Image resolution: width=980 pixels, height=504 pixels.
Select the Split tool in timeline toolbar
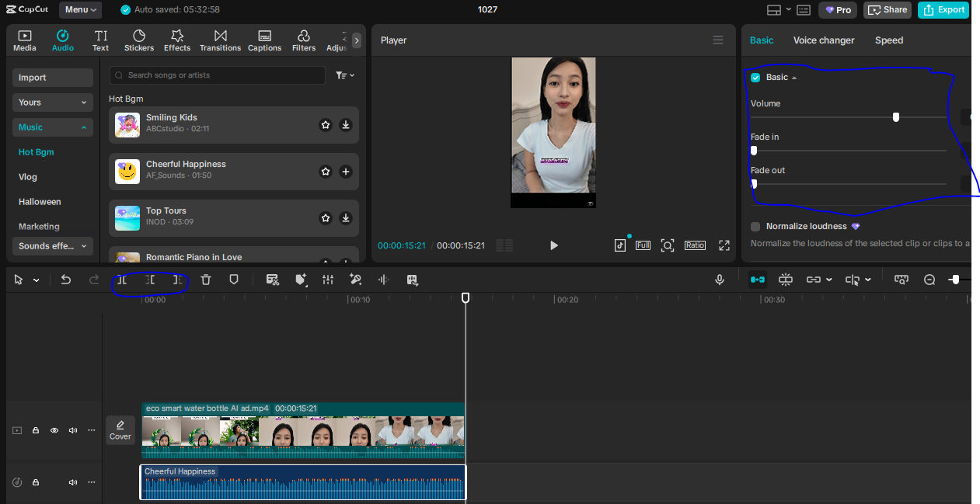pos(122,280)
